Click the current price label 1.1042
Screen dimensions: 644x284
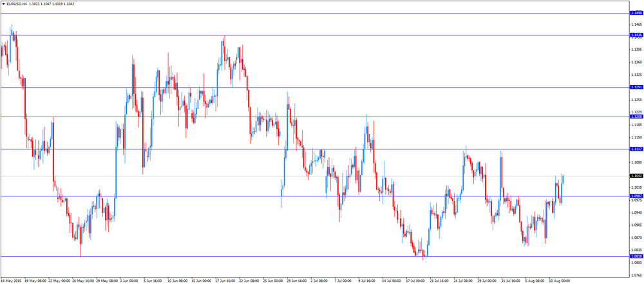click(x=636, y=176)
